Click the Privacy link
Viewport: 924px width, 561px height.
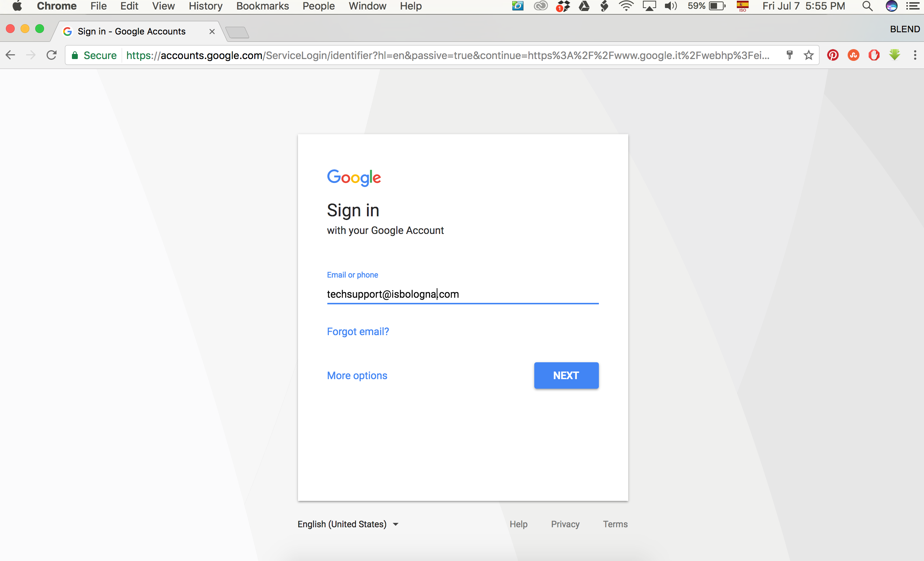point(565,524)
